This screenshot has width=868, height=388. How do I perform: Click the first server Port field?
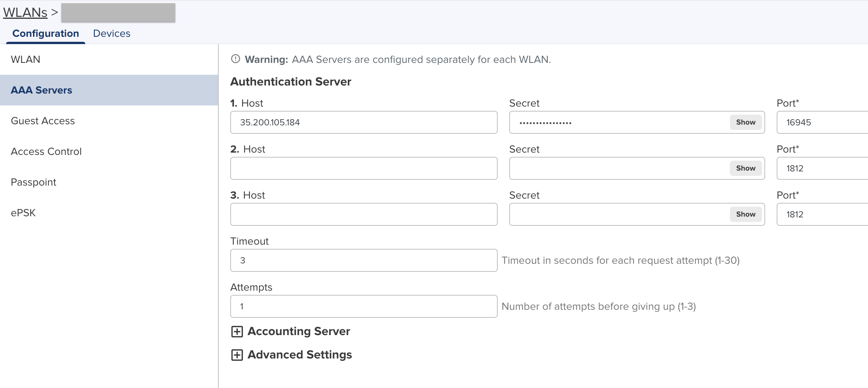point(821,122)
